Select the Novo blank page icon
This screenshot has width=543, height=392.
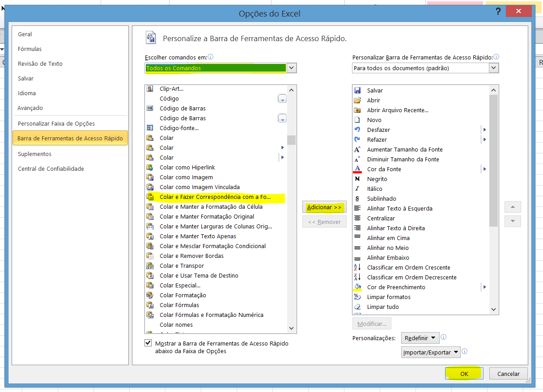pos(357,120)
